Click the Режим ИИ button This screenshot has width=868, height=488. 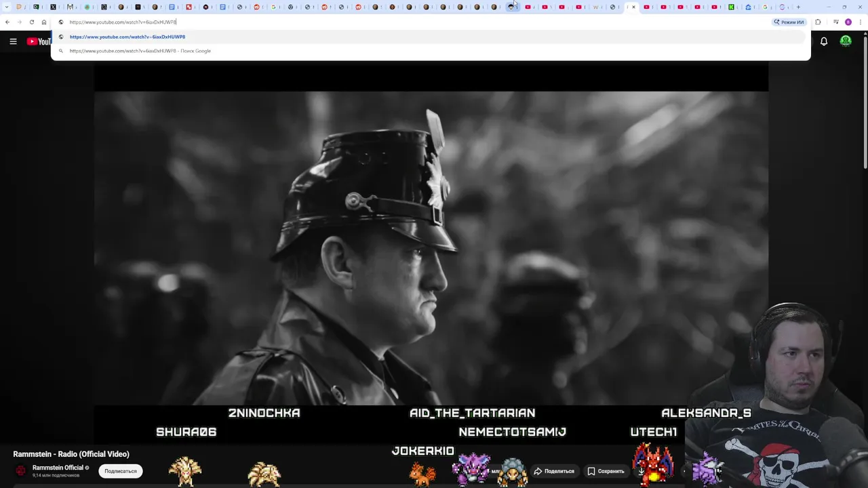pyautogui.click(x=789, y=22)
